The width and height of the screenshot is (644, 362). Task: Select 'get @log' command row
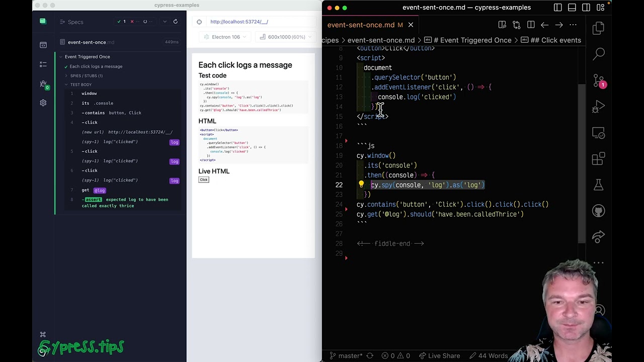[x=123, y=190]
